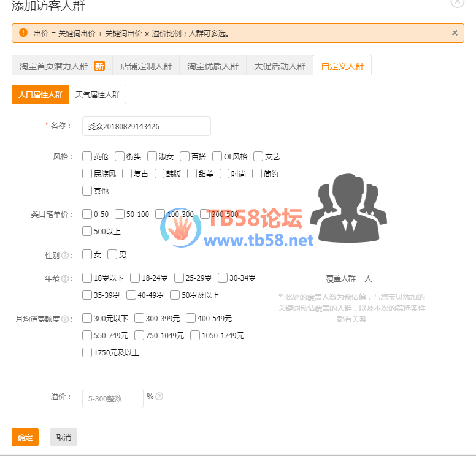This screenshot has width=476, height=456.
Task: Open the 淘宝优质人群 tab
Action: 213,66
